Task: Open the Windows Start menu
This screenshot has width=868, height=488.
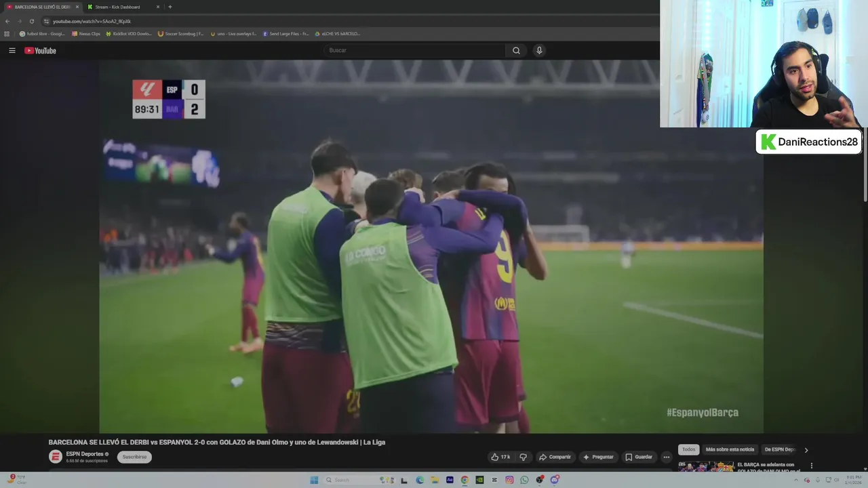Action: 314,480
